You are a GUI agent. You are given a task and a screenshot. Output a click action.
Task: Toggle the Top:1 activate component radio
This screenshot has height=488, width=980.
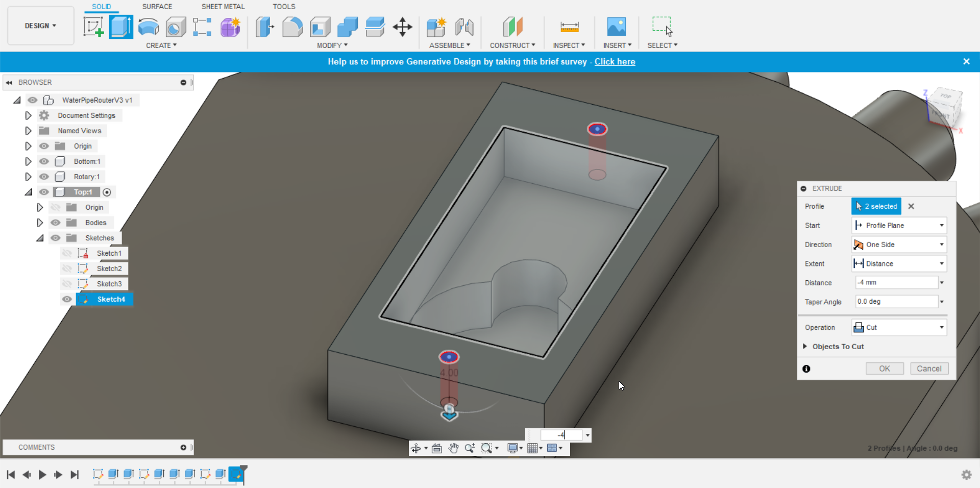(x=107, y=192)
